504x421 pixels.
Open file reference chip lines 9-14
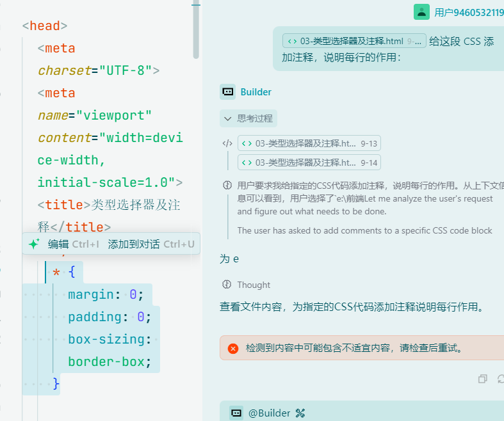point(309,163)
